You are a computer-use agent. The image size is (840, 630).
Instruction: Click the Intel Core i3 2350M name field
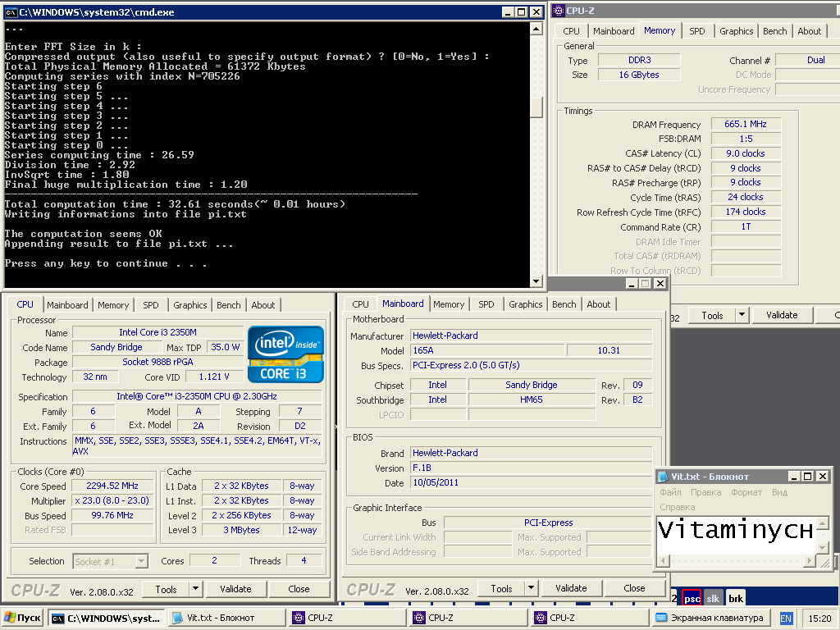click(157, 332)
